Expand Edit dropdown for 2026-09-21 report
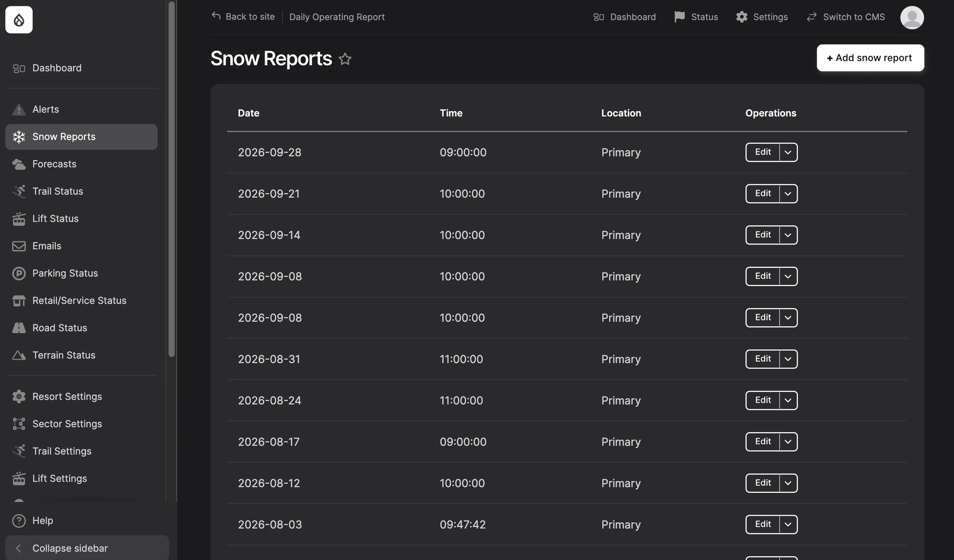The height and width of the screenshot is (560, 954). 788,194
